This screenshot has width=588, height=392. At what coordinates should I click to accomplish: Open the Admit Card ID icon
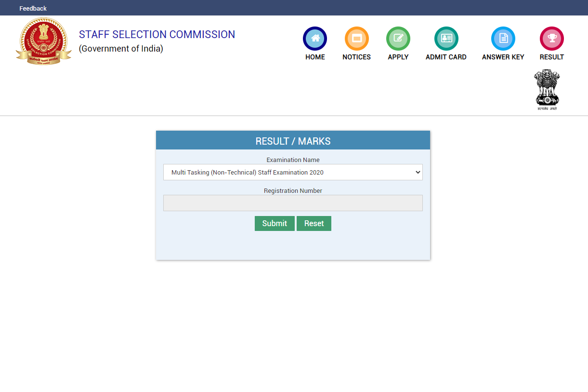pyautogui.click(x=446, y=39)
